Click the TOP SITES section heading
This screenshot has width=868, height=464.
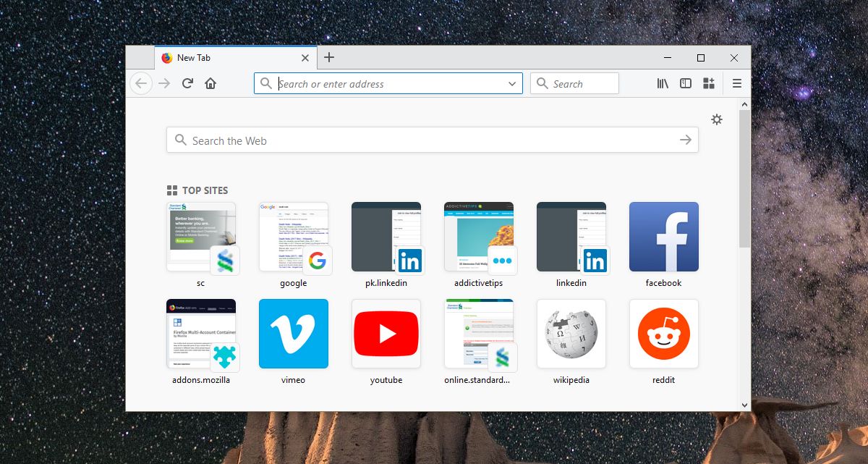(205, 190)
